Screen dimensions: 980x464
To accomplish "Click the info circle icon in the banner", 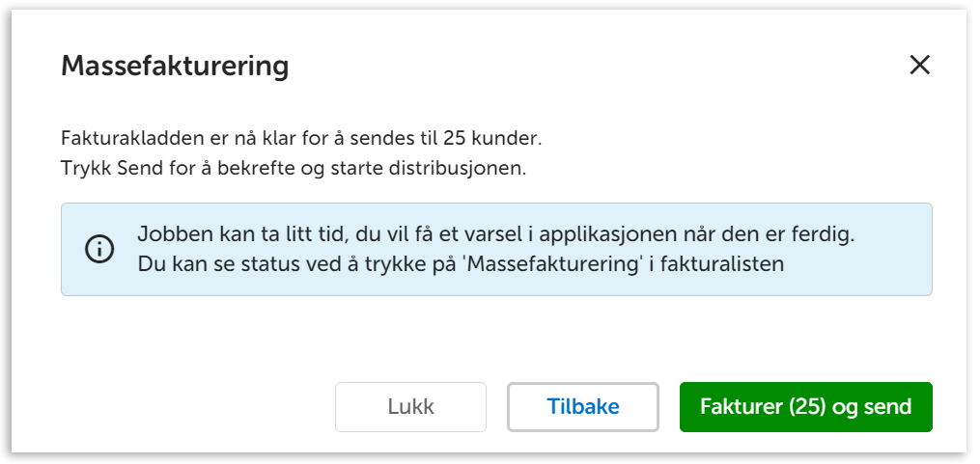I will click(99, 249).
